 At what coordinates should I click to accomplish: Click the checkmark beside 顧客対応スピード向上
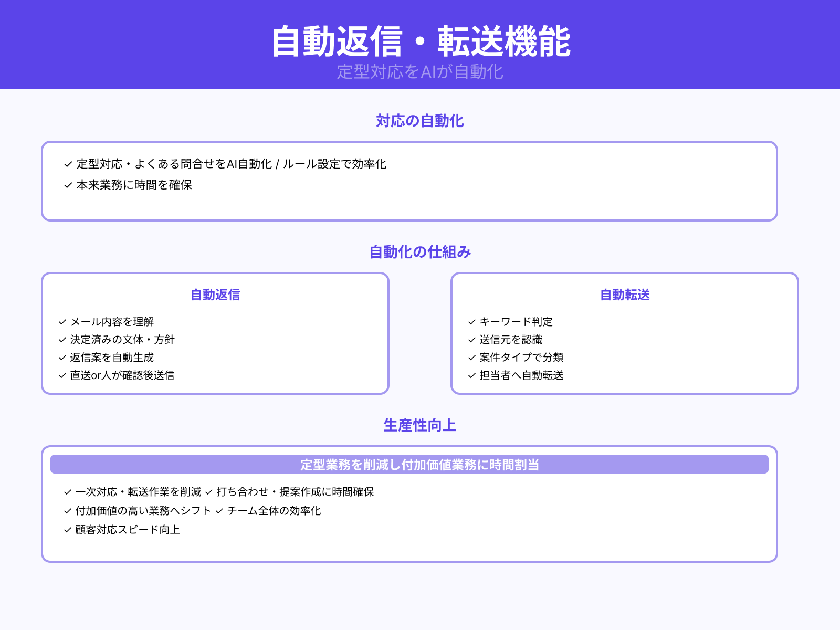pyautogui.click(x=67, y=530)
